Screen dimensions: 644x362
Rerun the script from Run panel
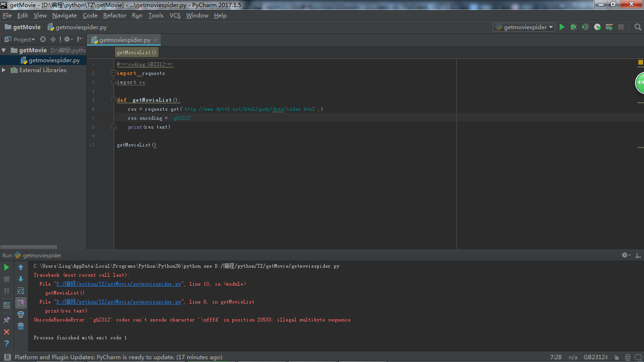(7, 267)
